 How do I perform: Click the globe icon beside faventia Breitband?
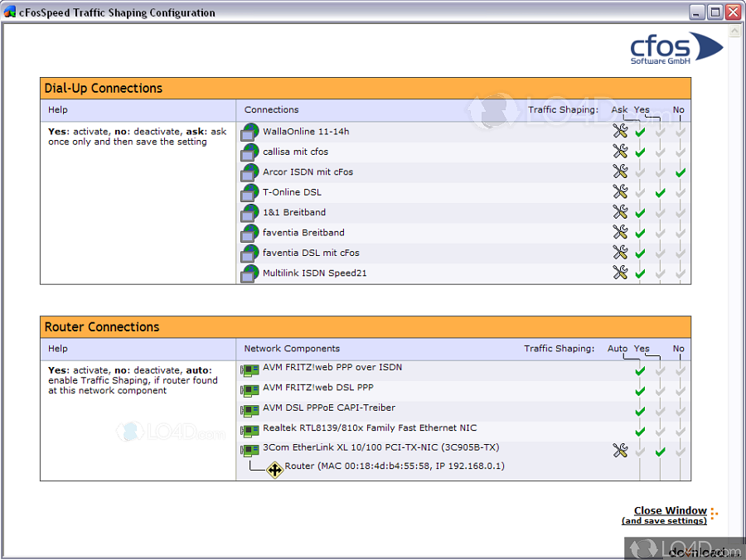(x=249, y=233)
